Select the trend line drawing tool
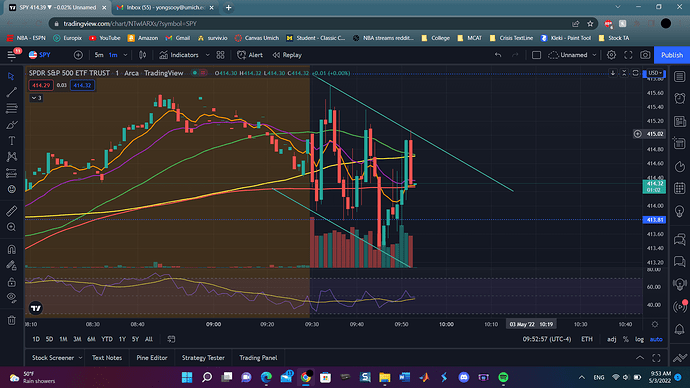This screenshot has height=388, width=690. coord(11,92)
